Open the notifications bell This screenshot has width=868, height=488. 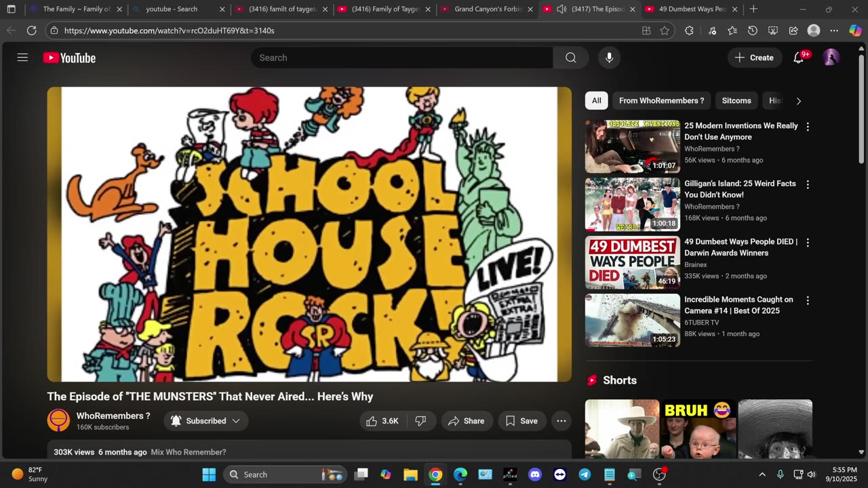click(799, 58)
